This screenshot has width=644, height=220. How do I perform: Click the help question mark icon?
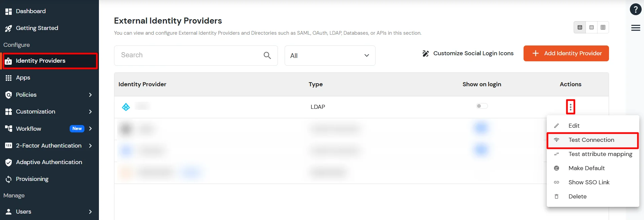(x=636, y=9)
